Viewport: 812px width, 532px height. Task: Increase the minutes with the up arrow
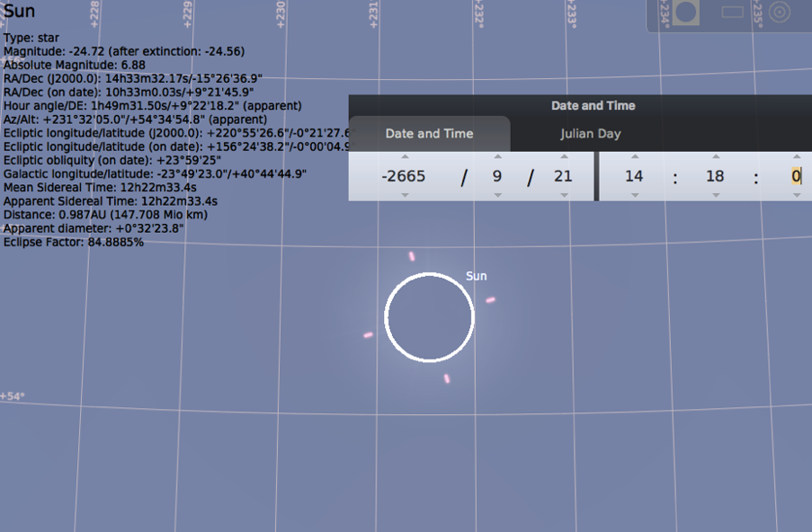click(715, 157)
